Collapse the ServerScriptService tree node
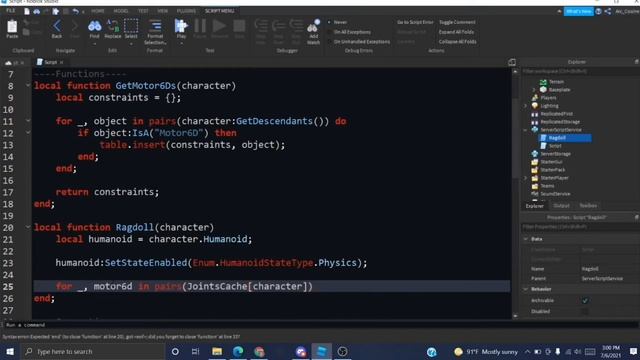Viewport: 640px width, 360px height. 526,130
